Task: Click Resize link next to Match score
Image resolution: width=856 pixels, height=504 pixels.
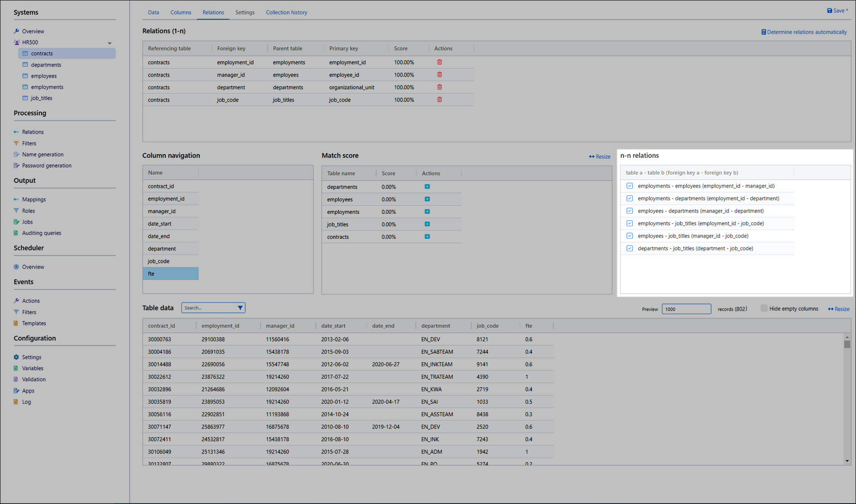Action: pyautogui.click(x=600, y=156)
